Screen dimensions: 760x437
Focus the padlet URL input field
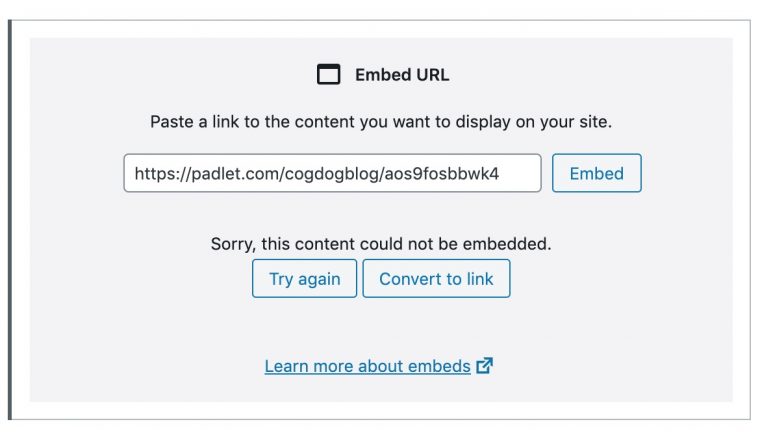pyautogui.click(x=332, y=173)
